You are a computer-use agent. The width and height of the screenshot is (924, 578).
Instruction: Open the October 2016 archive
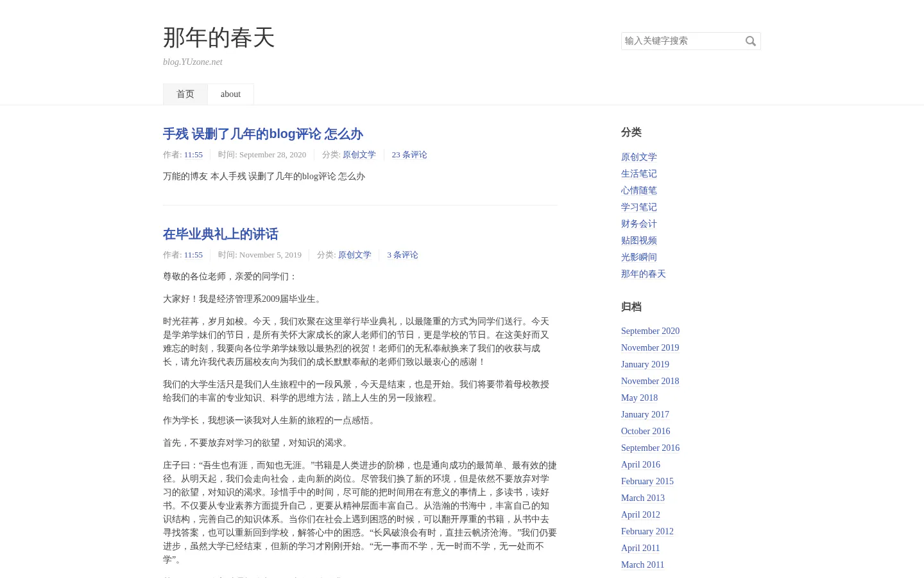[x=646, y=432]
